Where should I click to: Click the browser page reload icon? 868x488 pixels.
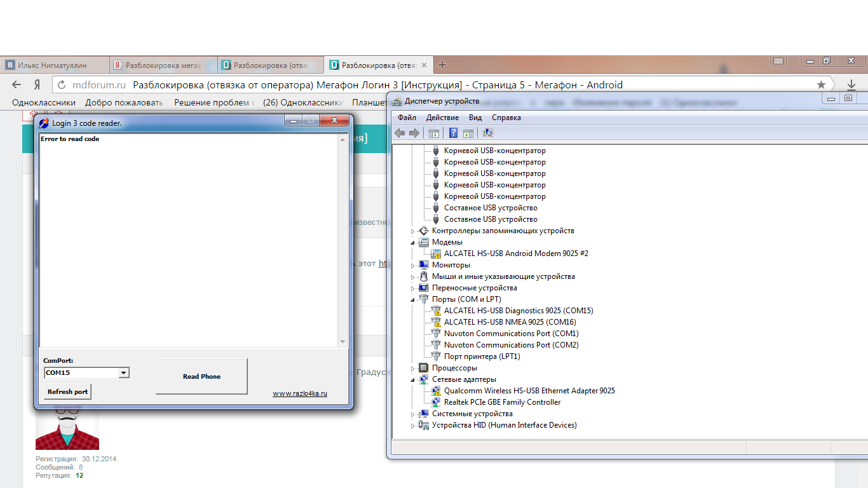point(61,85)
